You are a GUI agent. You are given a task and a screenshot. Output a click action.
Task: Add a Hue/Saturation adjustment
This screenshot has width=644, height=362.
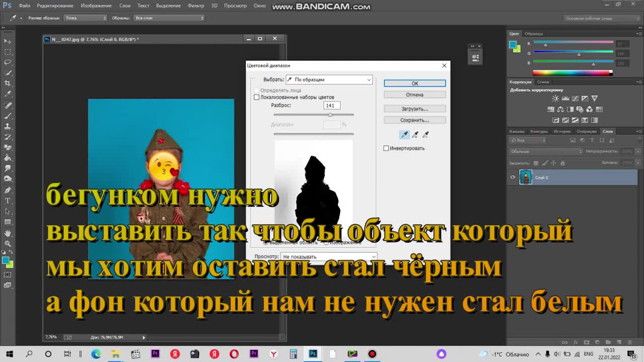[x=551, y=109]
